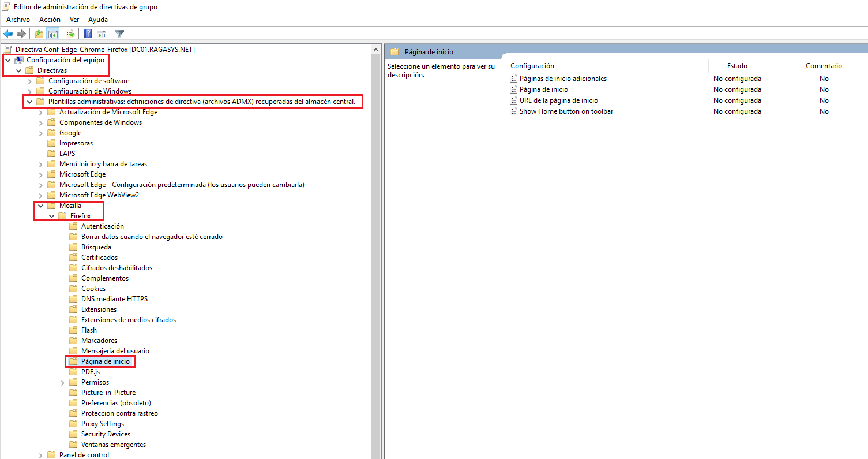Select the Up one level folder icon
This screenshot has height=459, width=868.
(38, 33)
